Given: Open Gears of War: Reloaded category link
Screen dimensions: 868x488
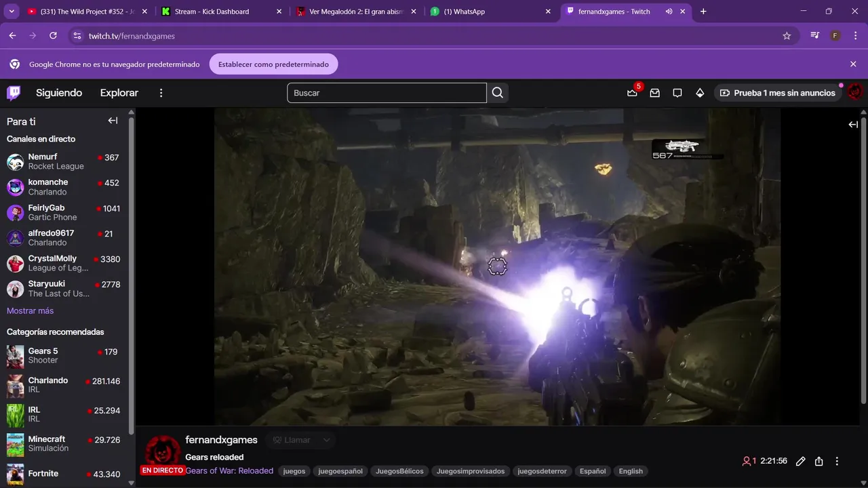Looking at the screenshot, I should click(229, 471).
